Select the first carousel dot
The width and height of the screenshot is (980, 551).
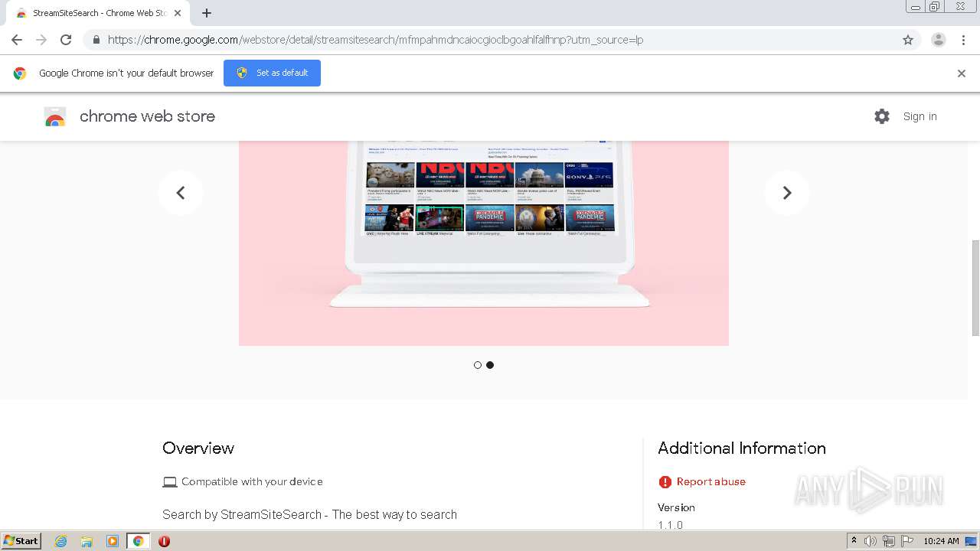tap(478, 365)
